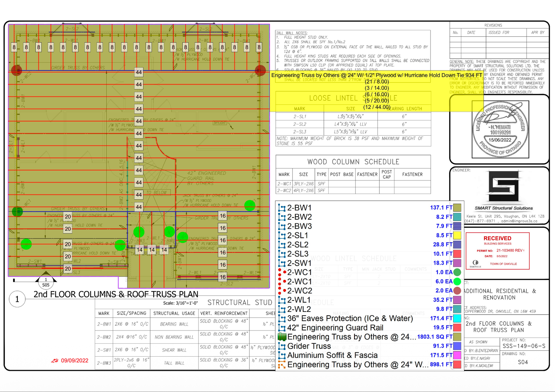Click the 91.3 FT quantity
The height and width of the screenshot is (392, 555).
[x=443, y=346]
